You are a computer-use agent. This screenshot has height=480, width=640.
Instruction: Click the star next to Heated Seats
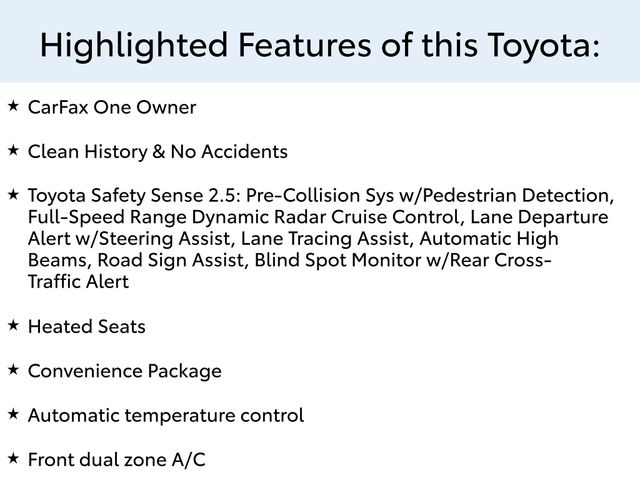click(x=12, y=325)
